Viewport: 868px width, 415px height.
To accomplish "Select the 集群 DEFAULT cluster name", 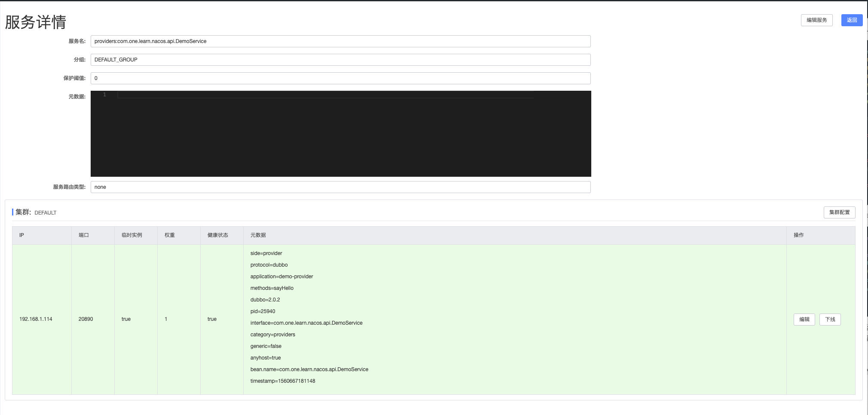I will 45,212.
